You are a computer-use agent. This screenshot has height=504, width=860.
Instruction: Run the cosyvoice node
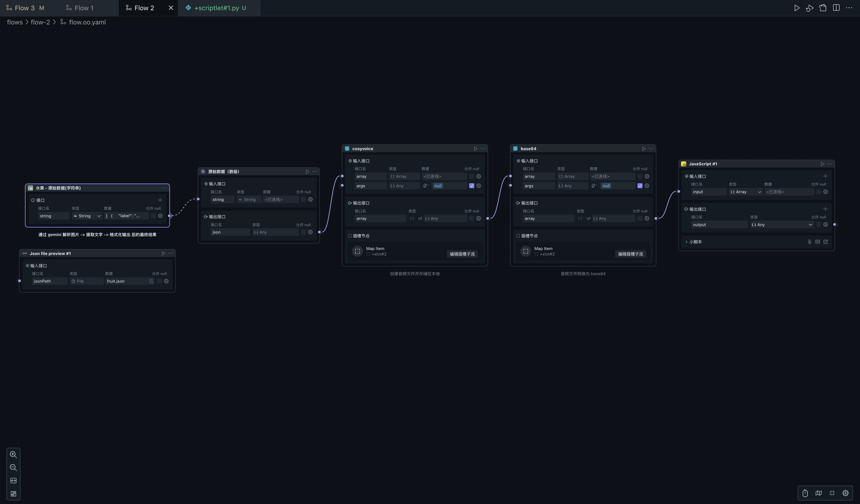pos(475,149)
